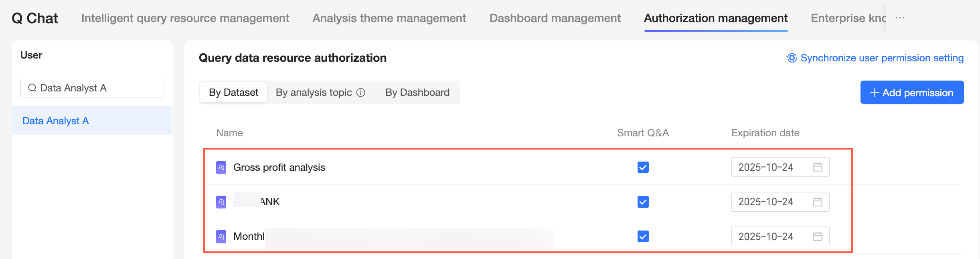Select Data Analyst A in the user list
980x259 pixels.
point(56,121)
